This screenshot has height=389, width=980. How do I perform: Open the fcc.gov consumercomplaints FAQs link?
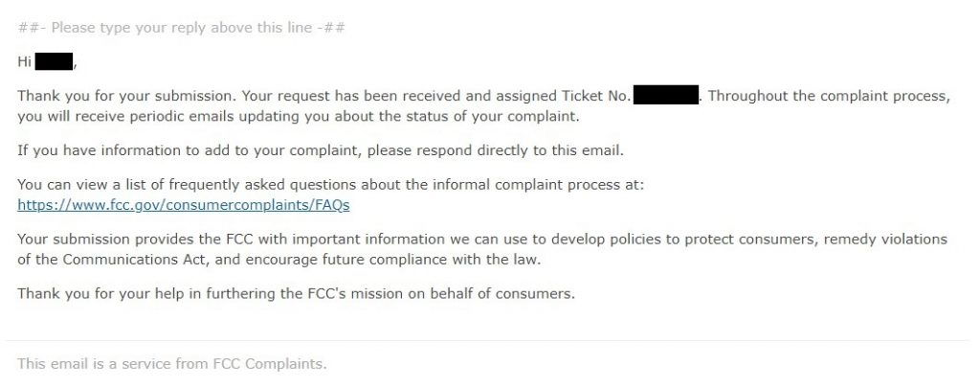click(x=183, y=204)
